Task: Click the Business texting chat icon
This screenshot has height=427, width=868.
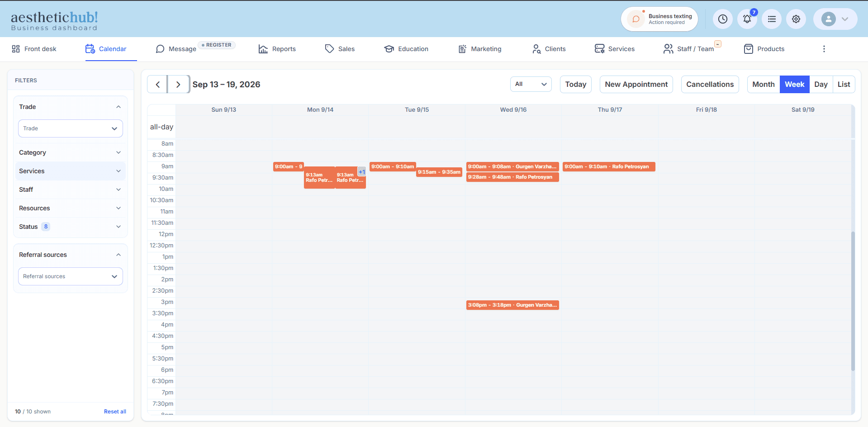Action: coord(636,19)
